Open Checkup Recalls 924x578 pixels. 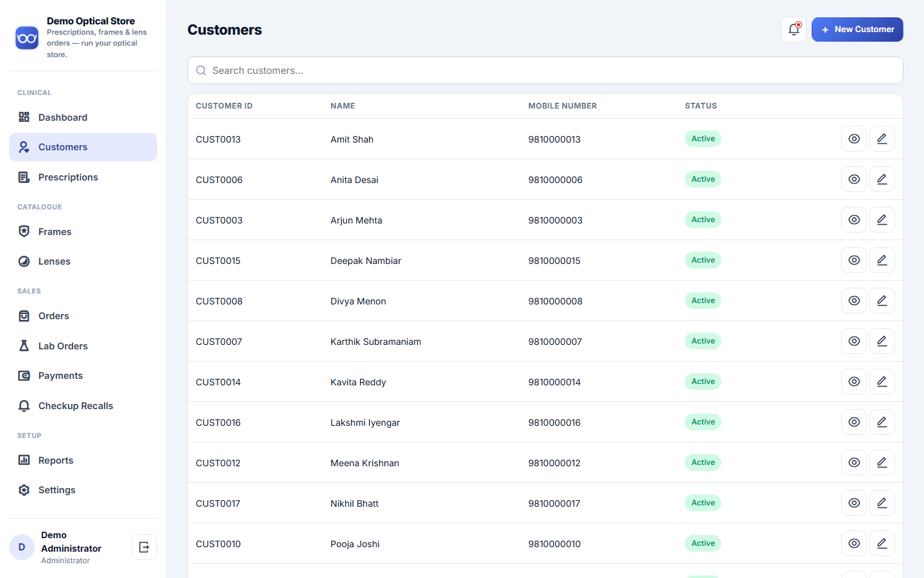click(83, 406)
